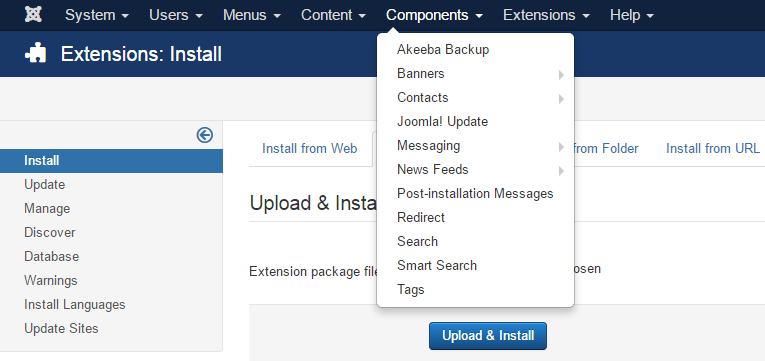Image resolution: width=765 pixels, height=361 pixels.
Task: Open the Content dropdown menu
Action: point(334,15)
